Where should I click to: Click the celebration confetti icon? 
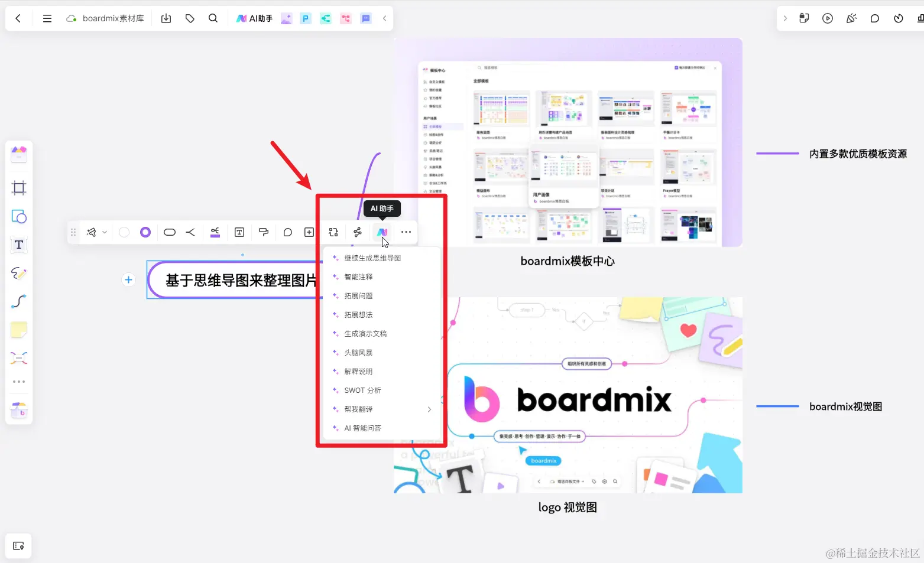(x=851, y=18)
